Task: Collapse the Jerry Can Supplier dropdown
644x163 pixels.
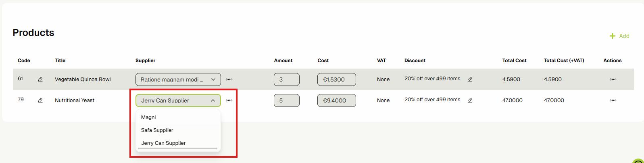Action: [x=213, y=100]
